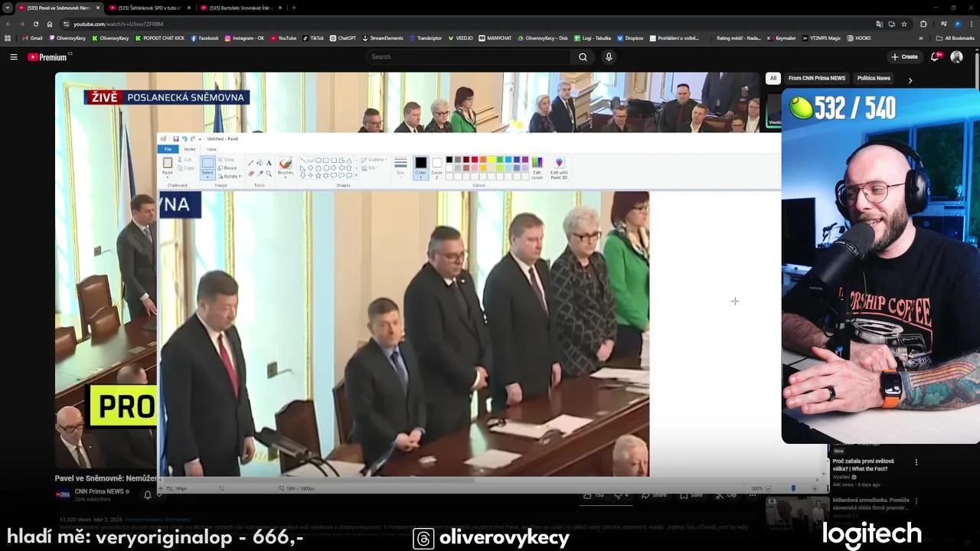The width and height of the screenshot is (980, 551).
Task: Select the Fill with color bucket tool
Action: point(260,163)
